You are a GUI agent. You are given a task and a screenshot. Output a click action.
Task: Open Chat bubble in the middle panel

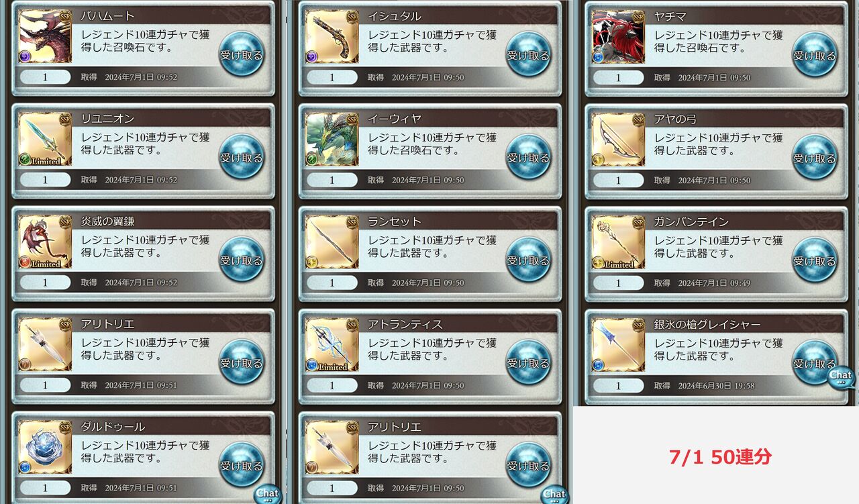pyautogui.click(x=554, y=494)
